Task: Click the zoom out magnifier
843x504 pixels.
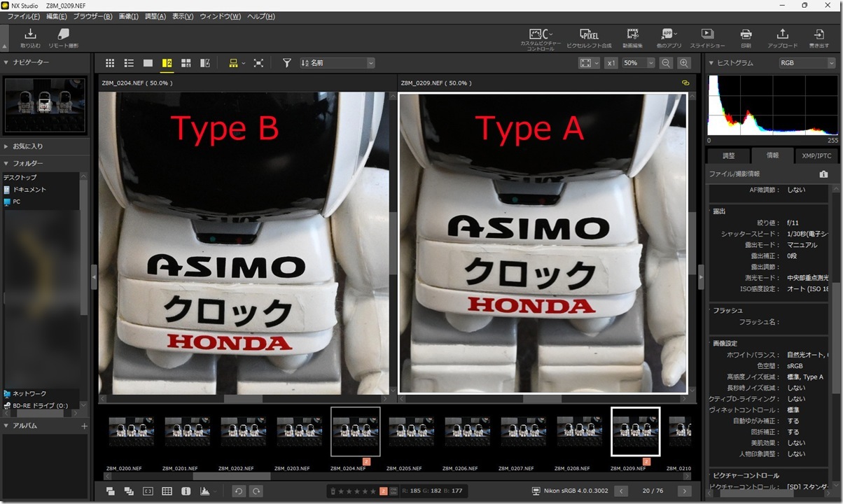Action: (x=666, y=63)
